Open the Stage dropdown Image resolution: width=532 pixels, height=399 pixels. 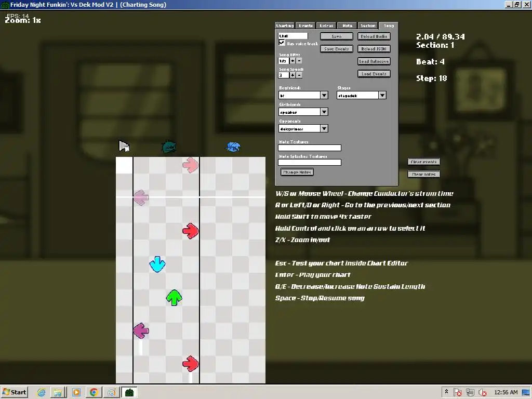point(382,96)
